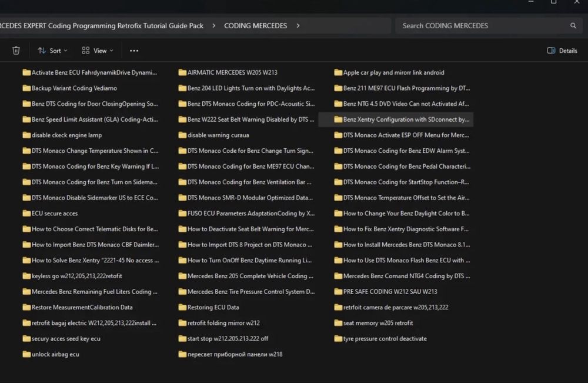
Task: Select 'How to Deactivate Seat Belt Warning' name
Action: (x=250, y=229)
